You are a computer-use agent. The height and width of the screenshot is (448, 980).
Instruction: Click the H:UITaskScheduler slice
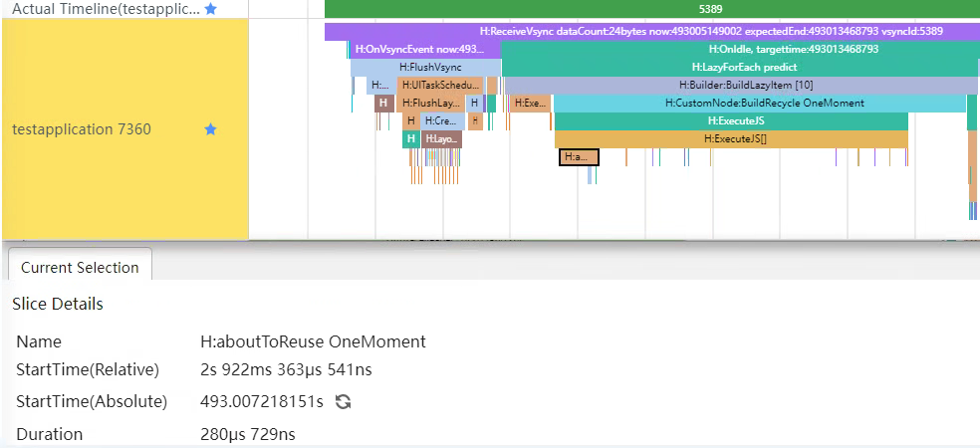[x=439, y=86]
